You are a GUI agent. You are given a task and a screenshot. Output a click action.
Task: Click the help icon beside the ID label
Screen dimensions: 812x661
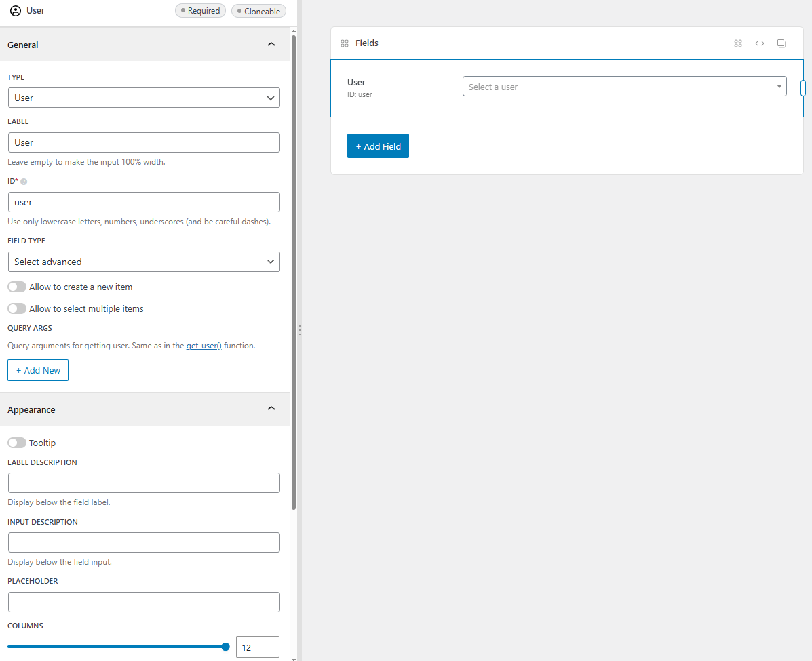click(24, 182)
